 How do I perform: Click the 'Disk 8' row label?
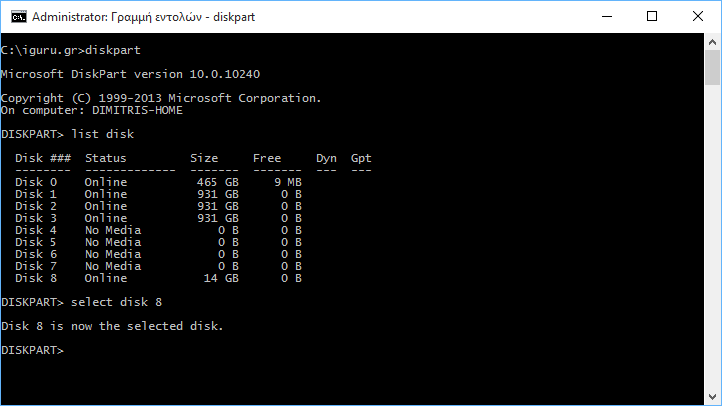tap(36, 278)
